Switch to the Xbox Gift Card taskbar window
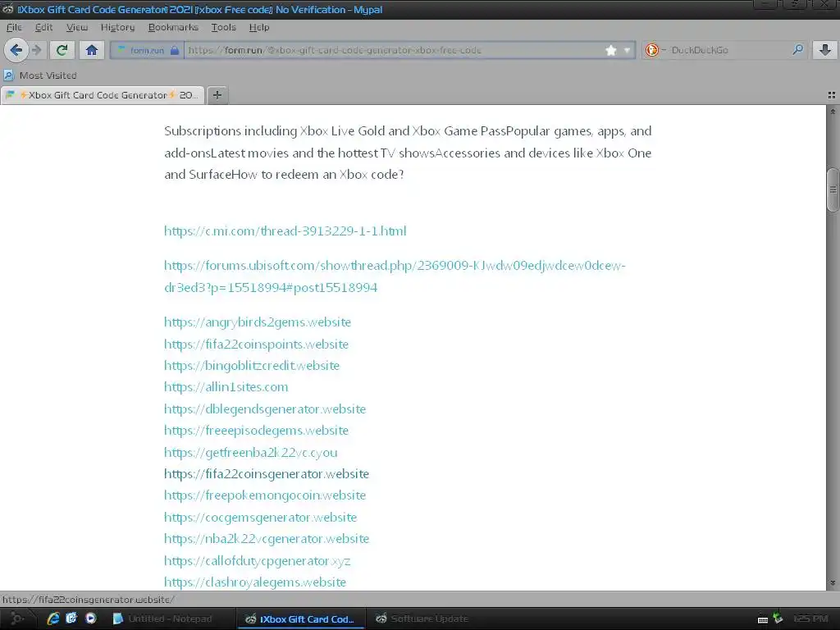Image resolution: width=840 pixels, height=630 pixels. pos(300,619)
